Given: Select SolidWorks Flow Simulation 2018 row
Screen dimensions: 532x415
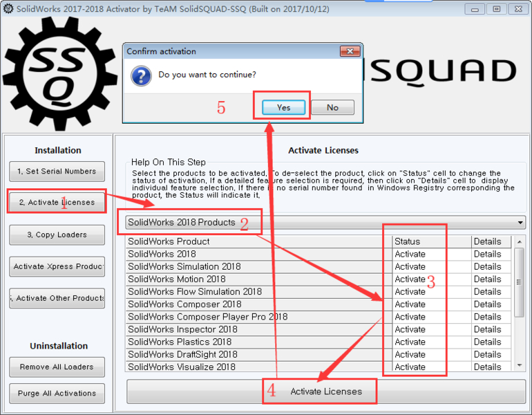Looking at the screenshot, I should 259,292.
